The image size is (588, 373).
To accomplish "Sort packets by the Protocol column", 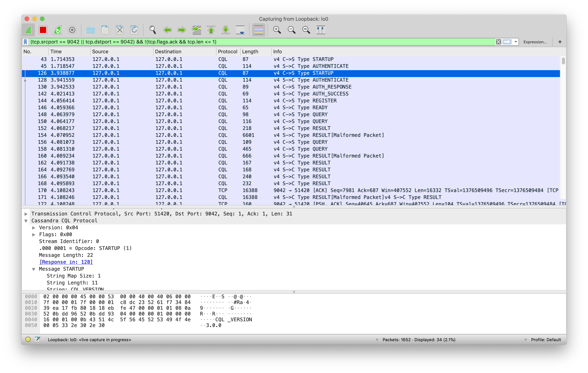I will 227,52.
